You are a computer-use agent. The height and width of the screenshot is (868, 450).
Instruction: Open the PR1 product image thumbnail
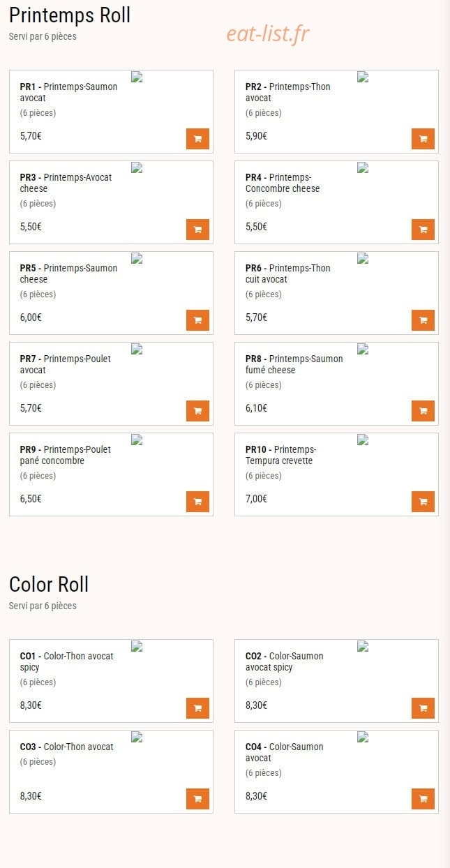(x=137, y=77)
